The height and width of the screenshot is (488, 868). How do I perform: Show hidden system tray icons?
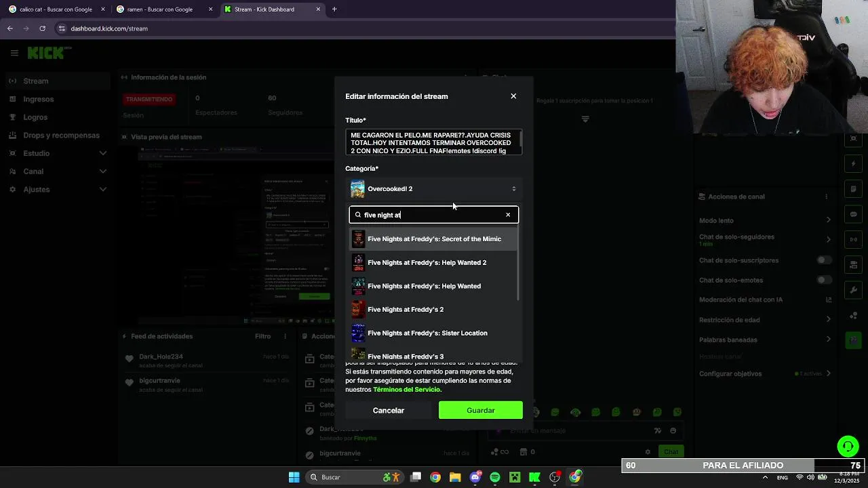pos(766,477)
